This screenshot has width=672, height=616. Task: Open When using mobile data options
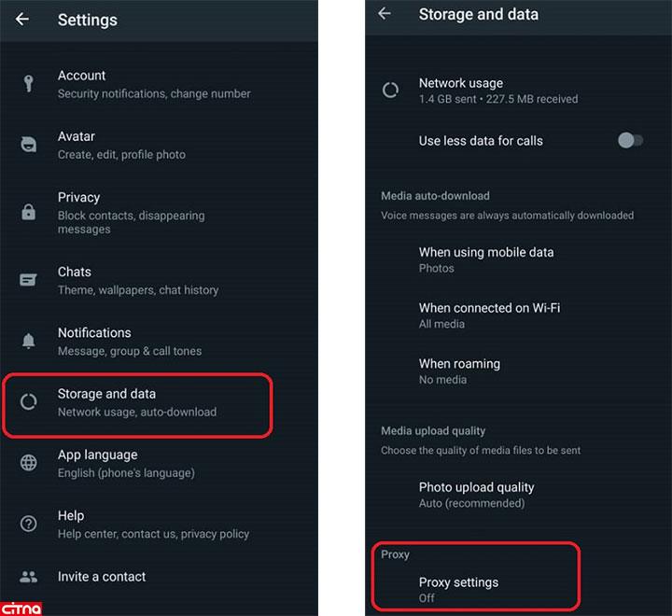coord(486,259)
